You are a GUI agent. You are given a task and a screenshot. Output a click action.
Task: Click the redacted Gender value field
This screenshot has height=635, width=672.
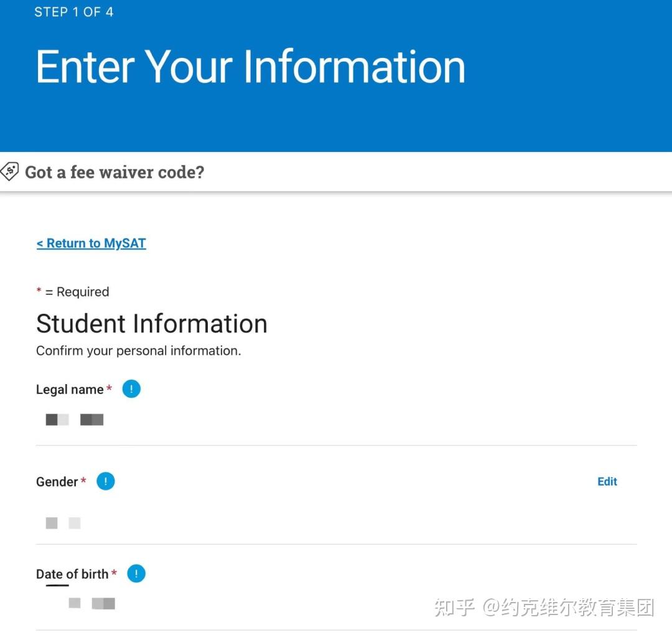click(62, 522)
